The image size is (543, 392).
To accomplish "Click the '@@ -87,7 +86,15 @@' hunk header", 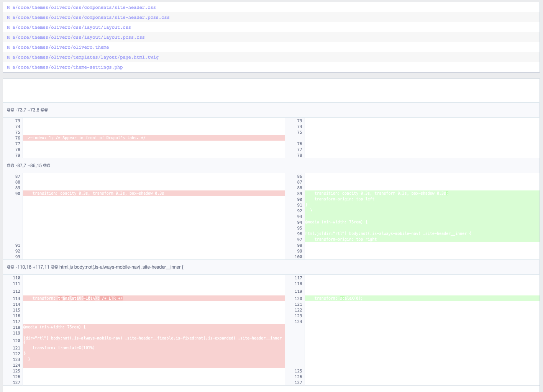I will [x=271, y=166].
